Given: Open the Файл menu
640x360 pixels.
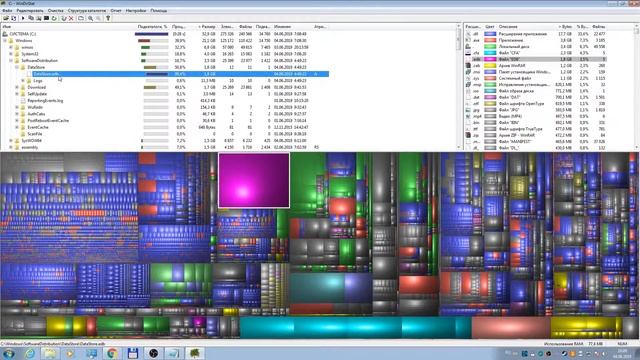Looking at the screenshot, I should [x=7, y=11].
